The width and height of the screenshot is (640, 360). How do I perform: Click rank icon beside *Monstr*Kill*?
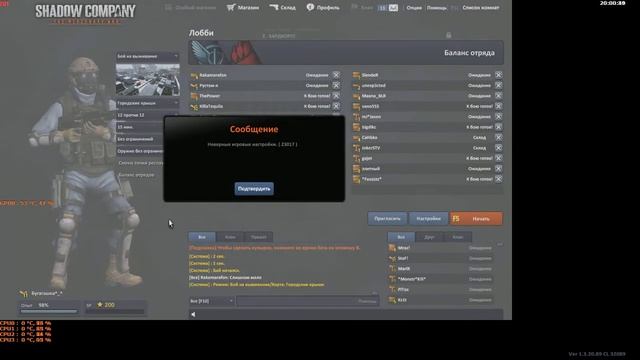click(x=392, y=279)
